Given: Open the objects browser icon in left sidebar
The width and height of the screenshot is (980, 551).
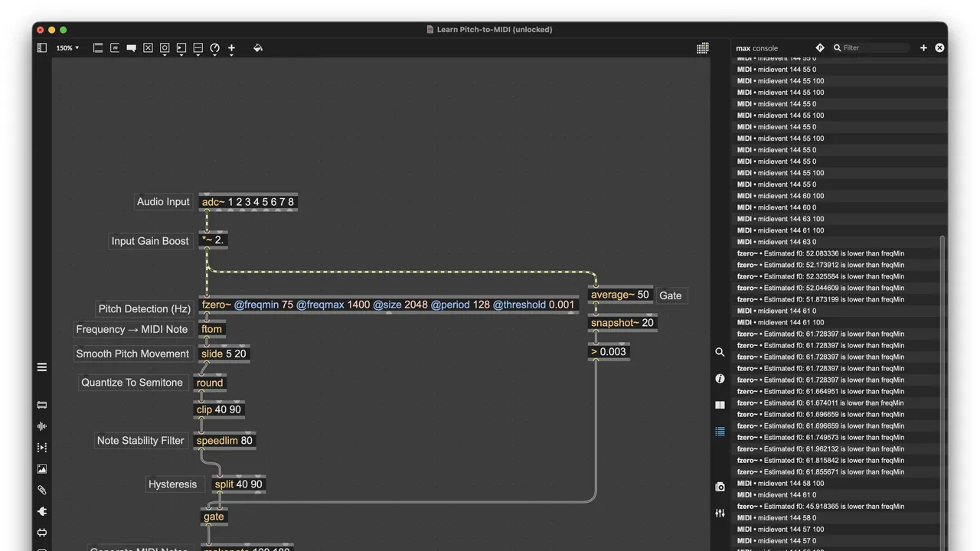Looking at the screenshot, I should coord(42,405).
